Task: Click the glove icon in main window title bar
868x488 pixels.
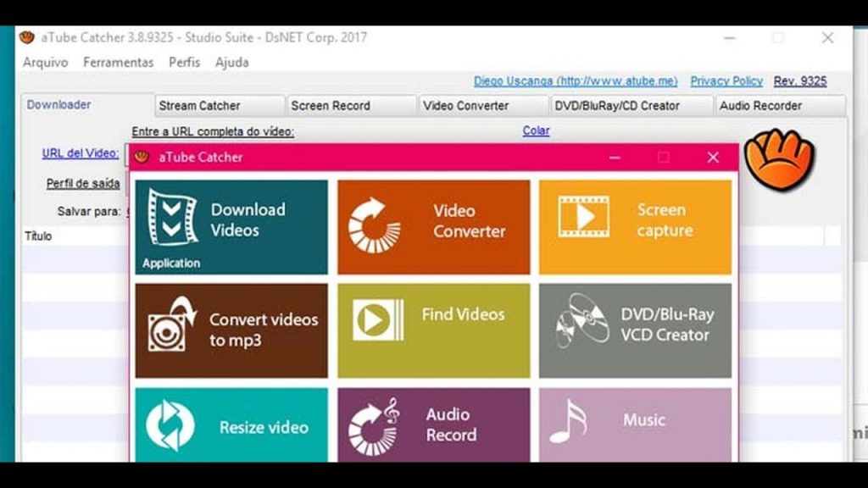Action: pos(26,37)
